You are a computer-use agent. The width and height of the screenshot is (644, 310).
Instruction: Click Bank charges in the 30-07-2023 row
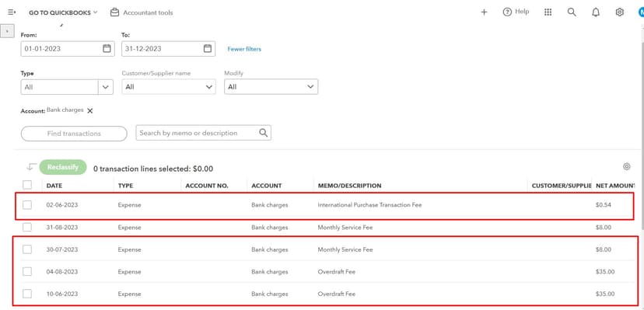[270, 249]
